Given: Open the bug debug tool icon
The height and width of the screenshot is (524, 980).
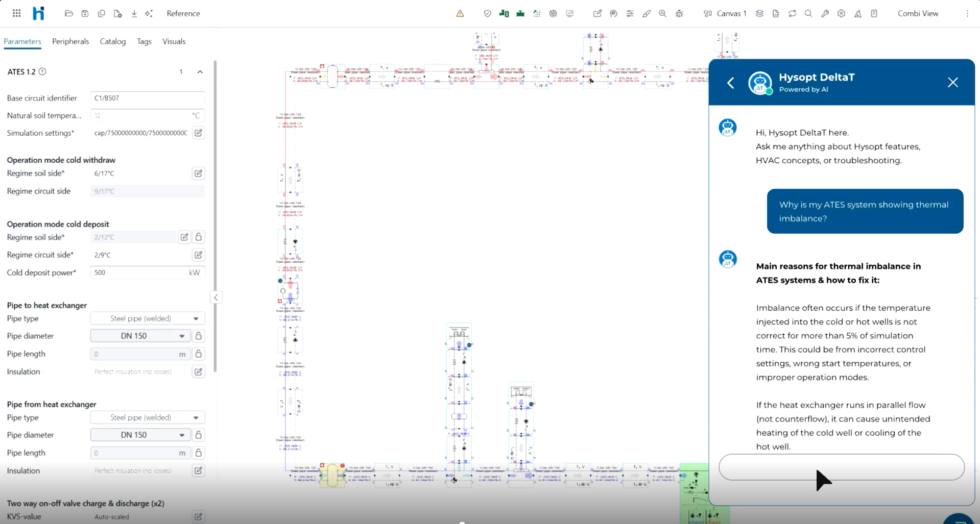Looking at the screenshot, I should point(679,14).
